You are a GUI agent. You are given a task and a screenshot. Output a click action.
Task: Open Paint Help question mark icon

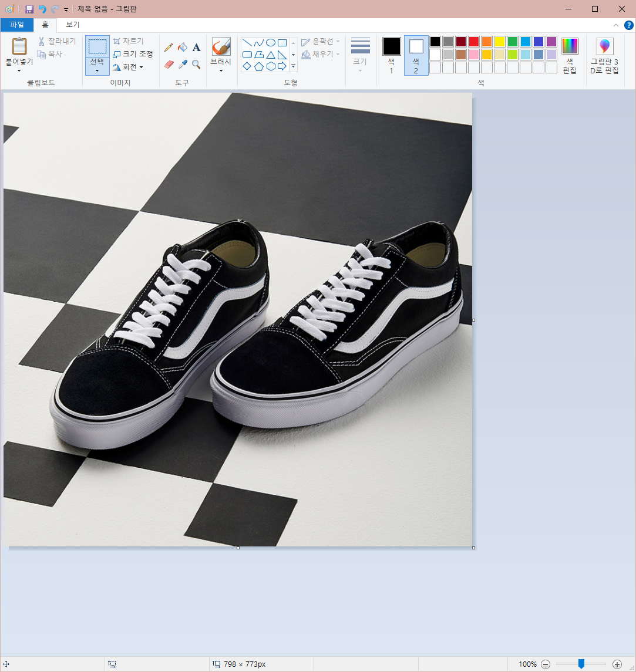click(629, 25)
